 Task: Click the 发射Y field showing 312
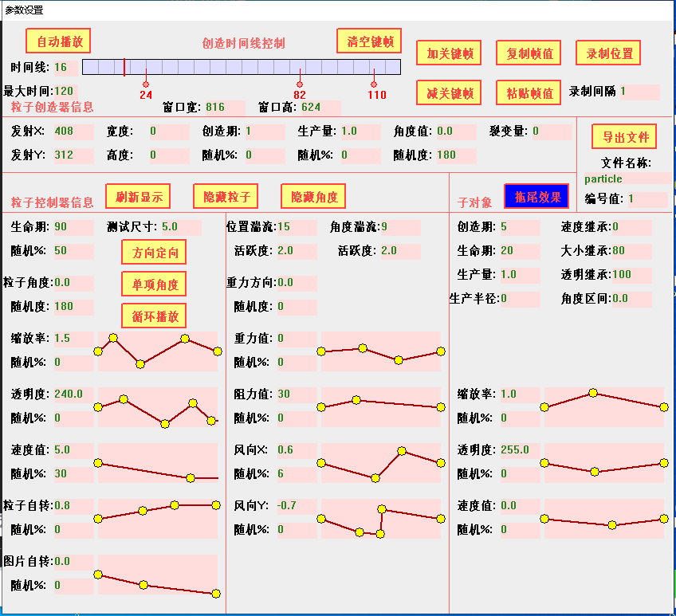coord(73,155)
